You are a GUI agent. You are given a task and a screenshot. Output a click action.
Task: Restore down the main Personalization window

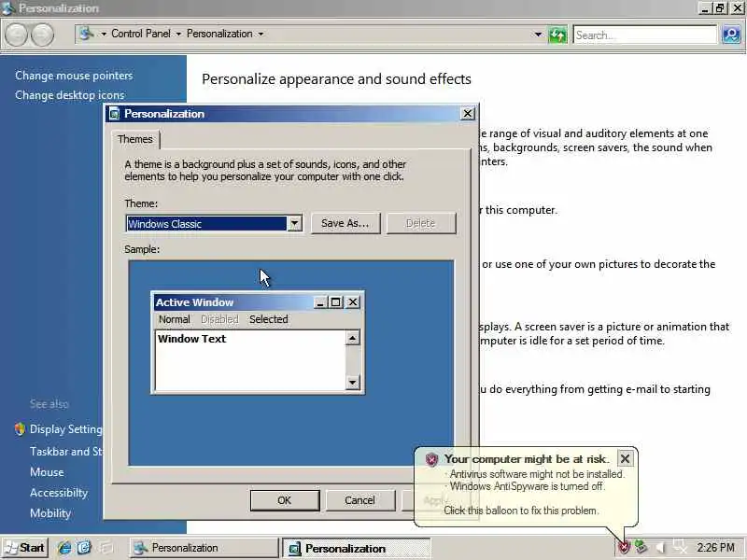pyautogui.click(x=720, y=8)
